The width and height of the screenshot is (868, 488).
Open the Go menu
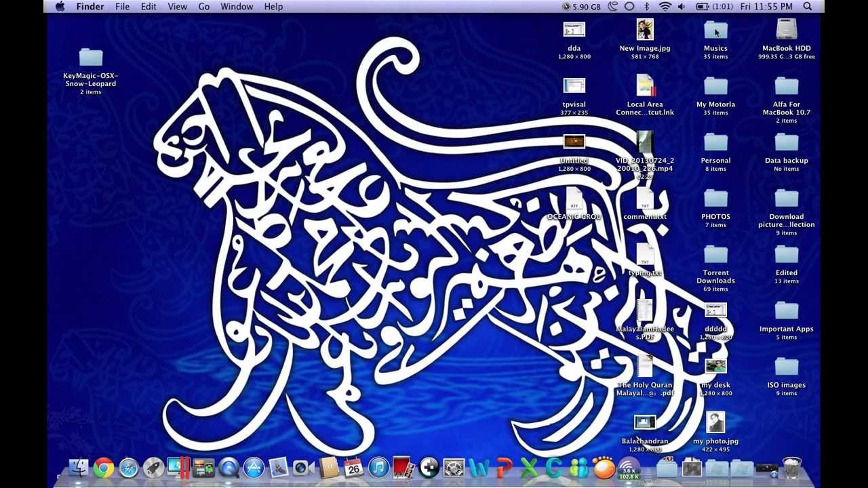pyautogui.click(x=204, y=6)
